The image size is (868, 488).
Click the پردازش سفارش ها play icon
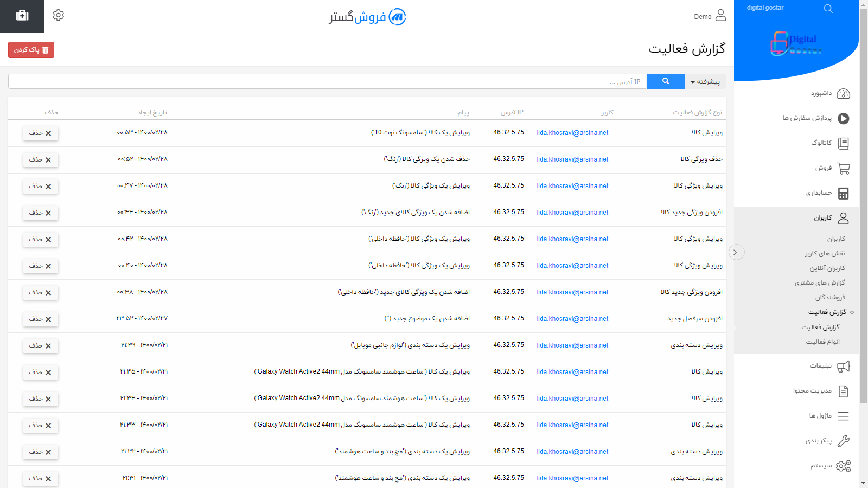(x=843, y=118)
